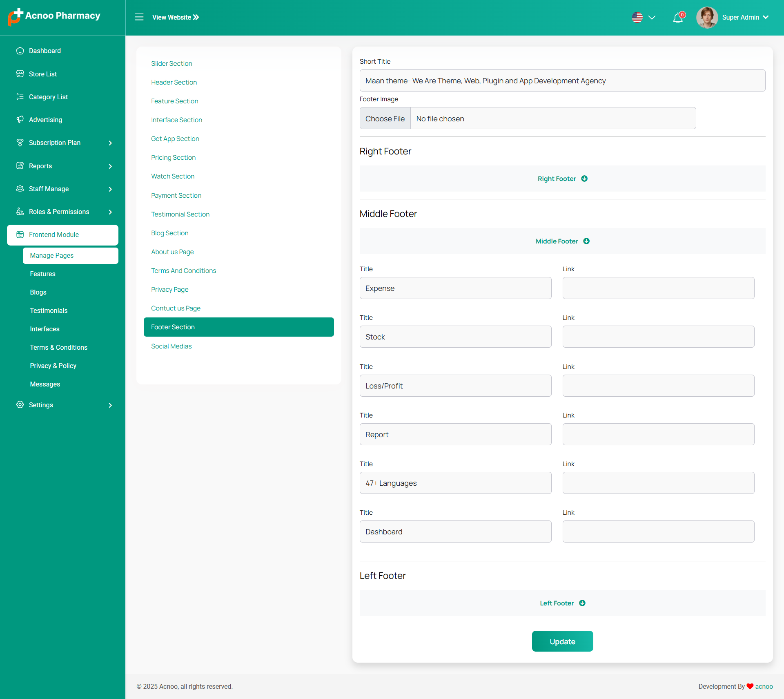Viewport: 784px width, 699px height.
Task: Click the Choose File button
Action: click(385, 118)
